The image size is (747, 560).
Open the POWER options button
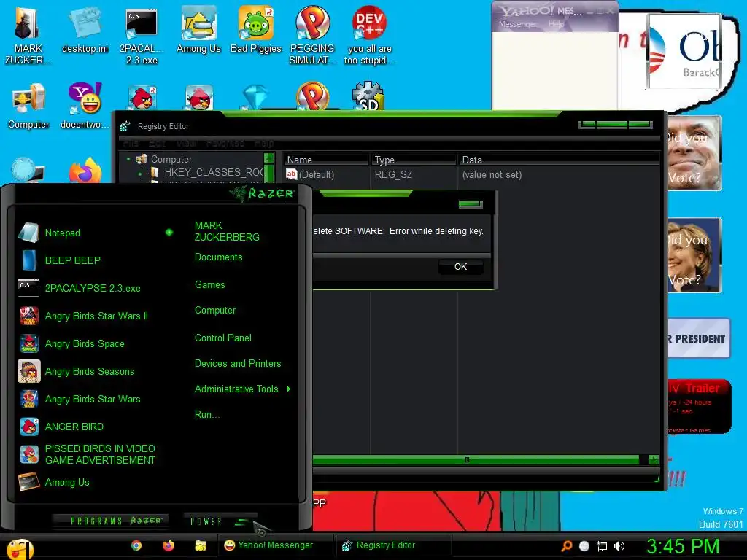click(220, 521)
